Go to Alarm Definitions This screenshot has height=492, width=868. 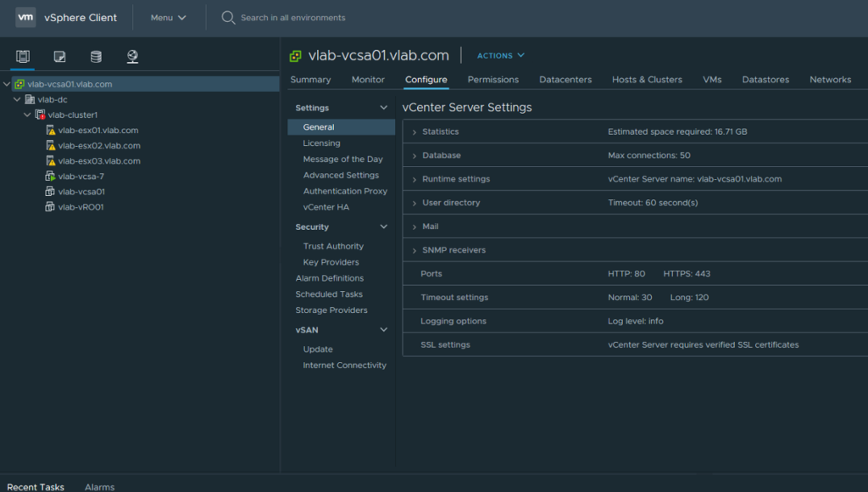pyautogui.click(x=330, y=278)
